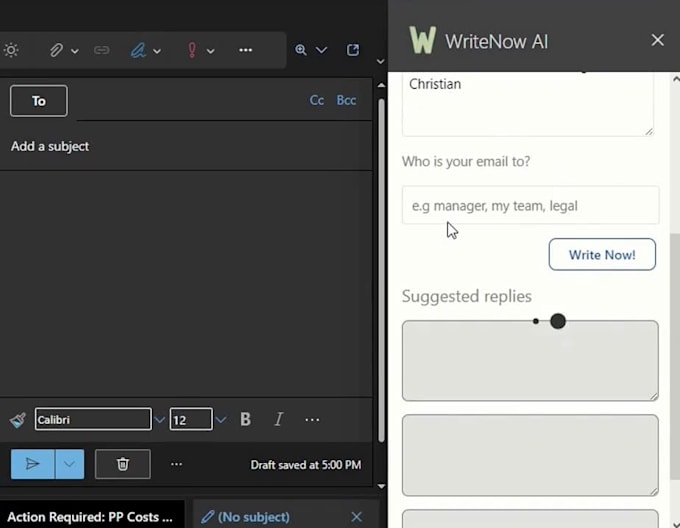
Task: Discard draft with trash icon
Action: pyautogui.click(x=123, y=464)
